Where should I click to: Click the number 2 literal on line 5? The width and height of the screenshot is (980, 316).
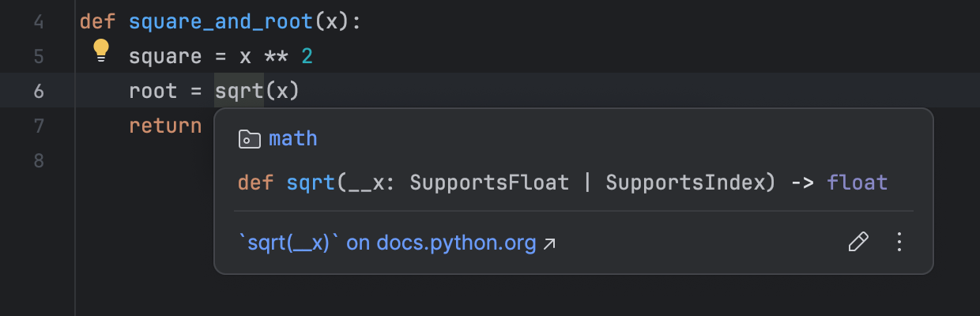[307, 56]
